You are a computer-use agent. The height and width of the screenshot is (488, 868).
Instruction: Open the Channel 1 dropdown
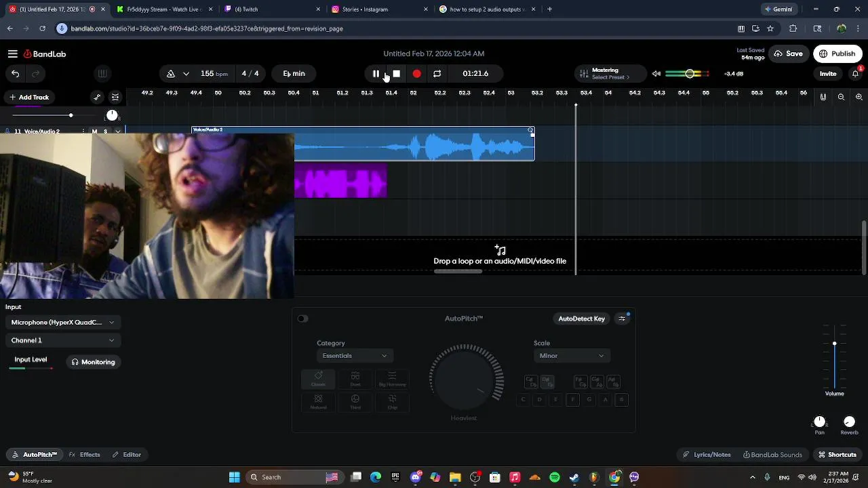62,340
